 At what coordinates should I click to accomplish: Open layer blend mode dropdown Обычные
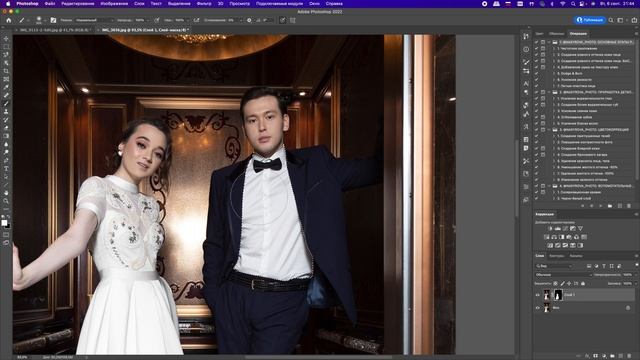(x=564, y=275)
